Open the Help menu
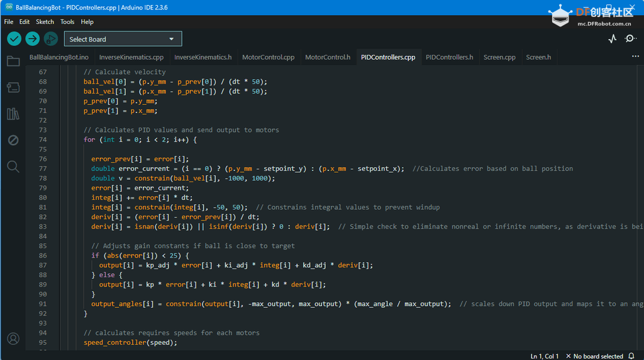The width and height of the screenshot is (644, 360). tap(87, 22)
